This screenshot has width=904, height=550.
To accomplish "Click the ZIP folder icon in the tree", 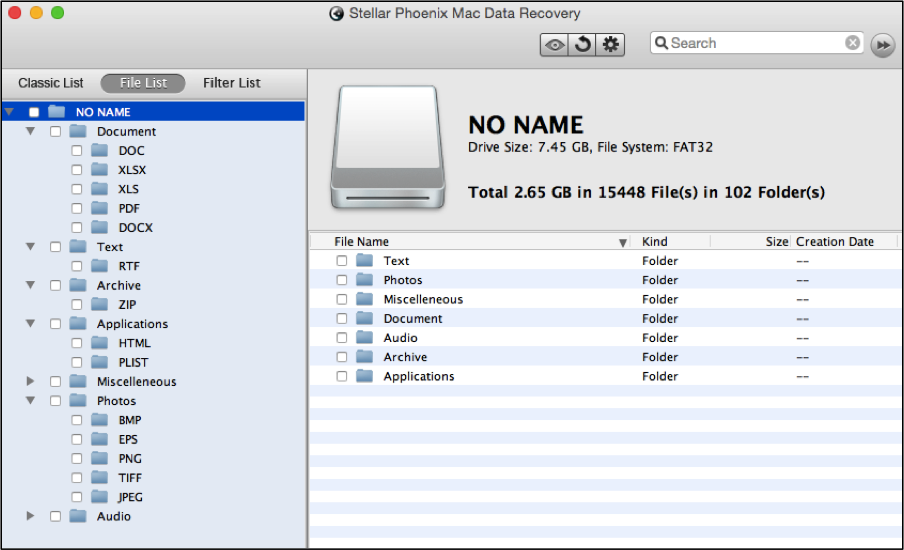I will point(100,304).
